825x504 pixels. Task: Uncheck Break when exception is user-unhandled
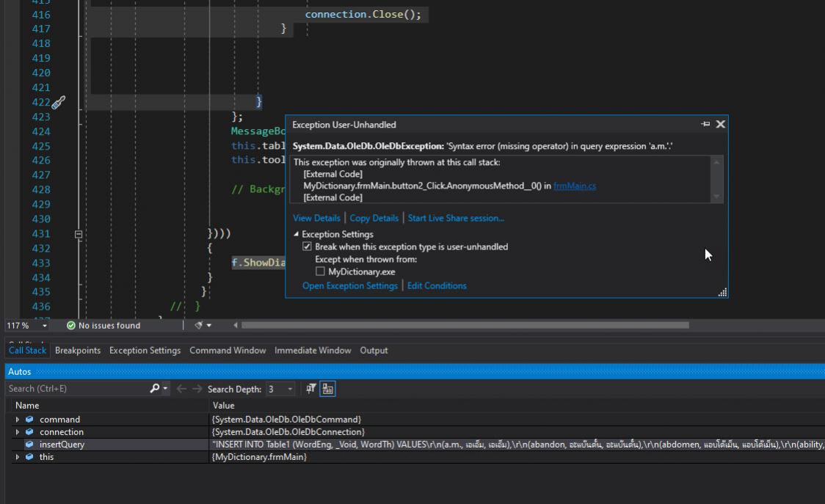point(308,247)
